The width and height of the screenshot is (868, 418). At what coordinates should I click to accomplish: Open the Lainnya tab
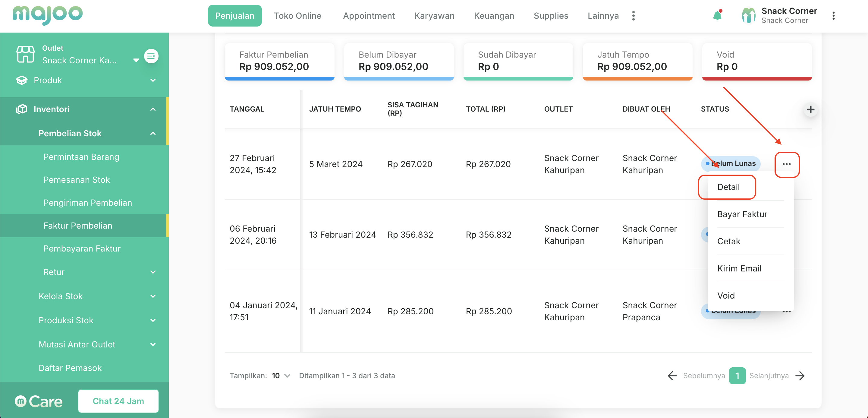[603, 15]
